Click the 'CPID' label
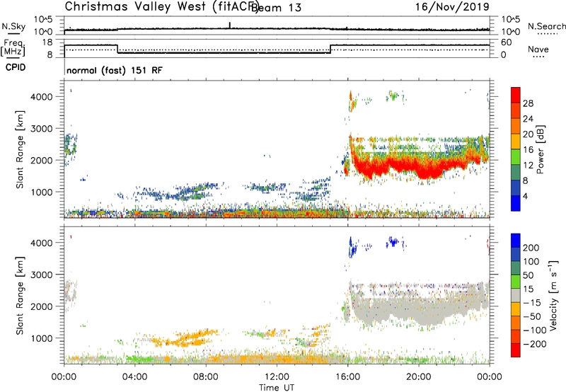The width and height of the screenshot is (566, 392). tap(16, 67)
